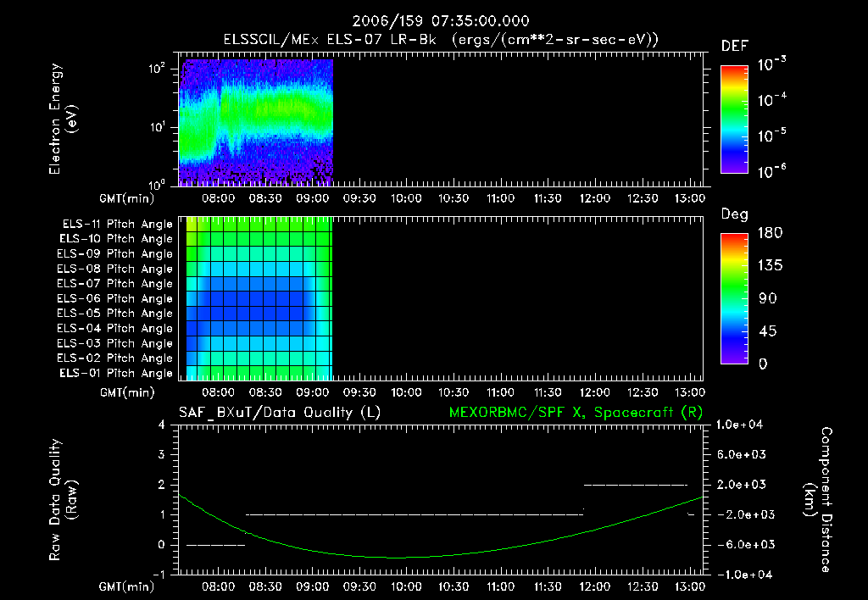This screenshot has height=600, width=868.
Task: Click the timestamp title 2006/159 07:35:00.000
Action: point(441,21)
